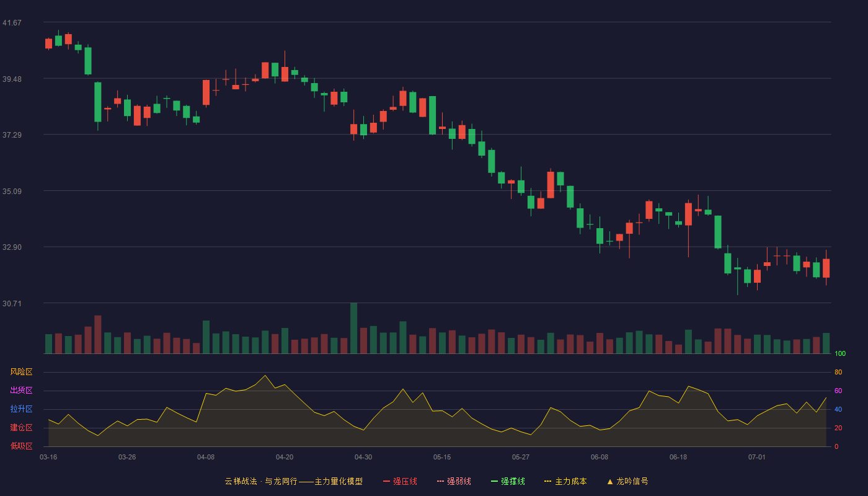Click the 06-18 date axis label
This screenshot has height=496, width=868.
(x=678, y=457)
